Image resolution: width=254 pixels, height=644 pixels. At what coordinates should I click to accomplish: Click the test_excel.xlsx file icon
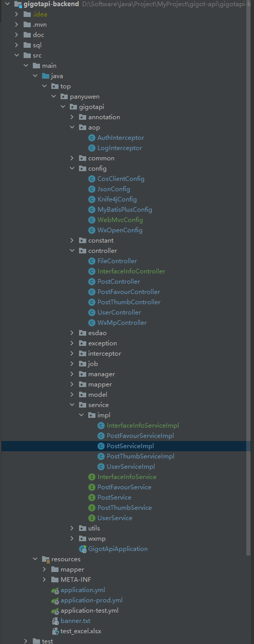point(55,631)
